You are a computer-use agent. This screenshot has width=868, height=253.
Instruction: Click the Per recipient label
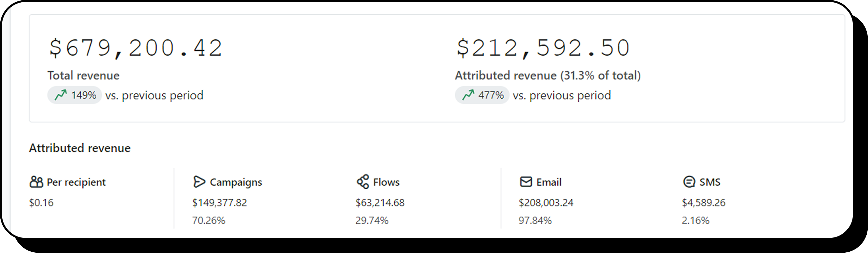coord(76,182)
